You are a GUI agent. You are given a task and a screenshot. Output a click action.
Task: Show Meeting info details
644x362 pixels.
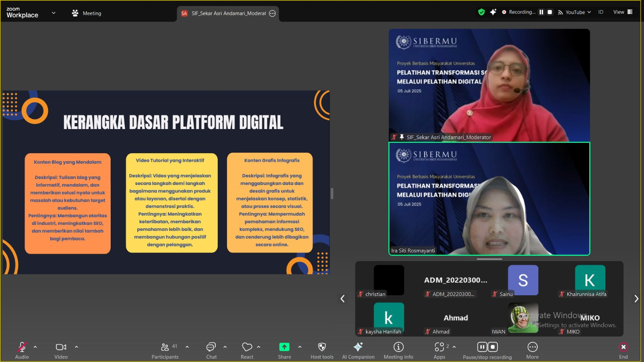398,350
